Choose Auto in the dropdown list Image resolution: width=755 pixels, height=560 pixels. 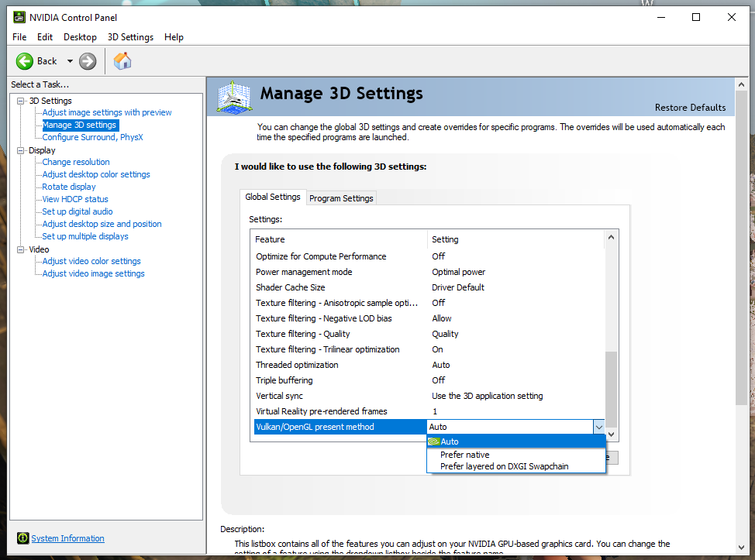[516, 441]
